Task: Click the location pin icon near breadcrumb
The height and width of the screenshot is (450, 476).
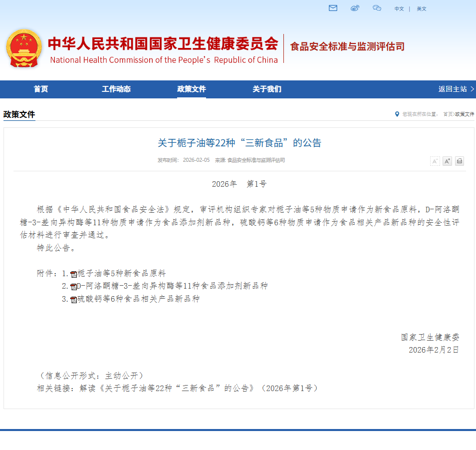Action: [397, 114]
